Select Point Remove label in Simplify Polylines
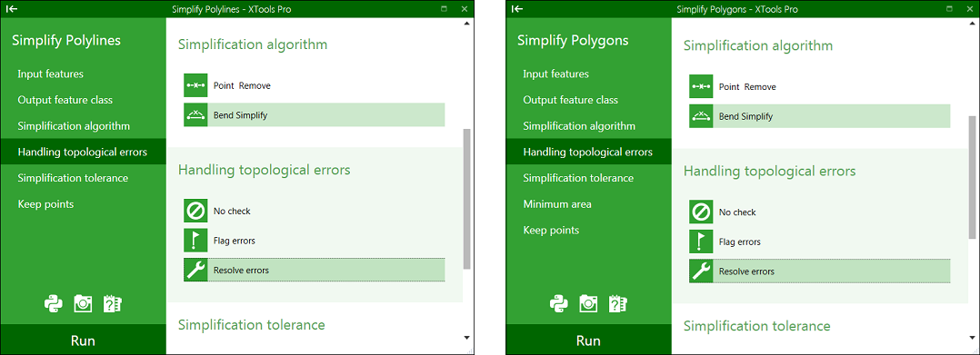This screenshot has width=980, height=355. pos(242,85)
